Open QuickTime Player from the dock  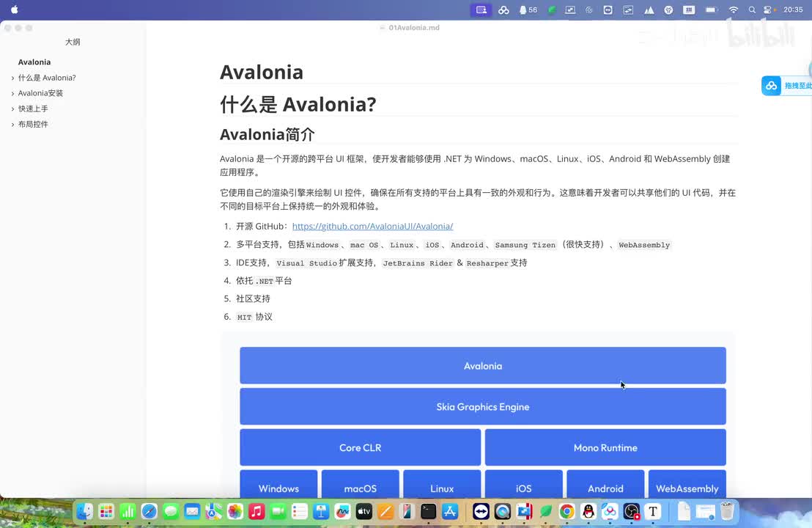(502, 512)
